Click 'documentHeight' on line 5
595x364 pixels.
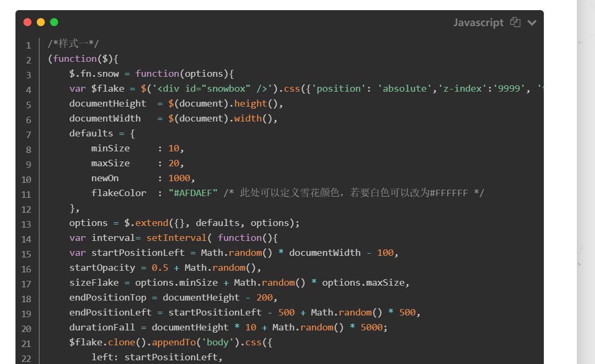(107, 103)
